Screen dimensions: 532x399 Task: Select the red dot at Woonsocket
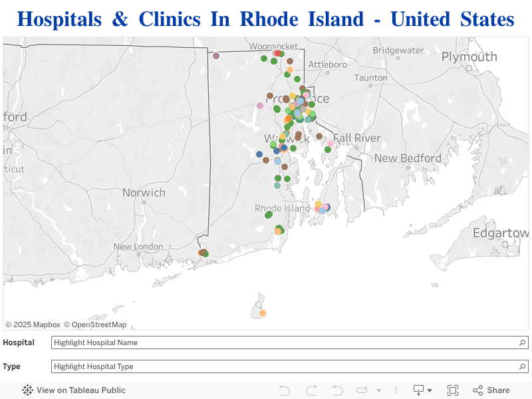[278, 53]
